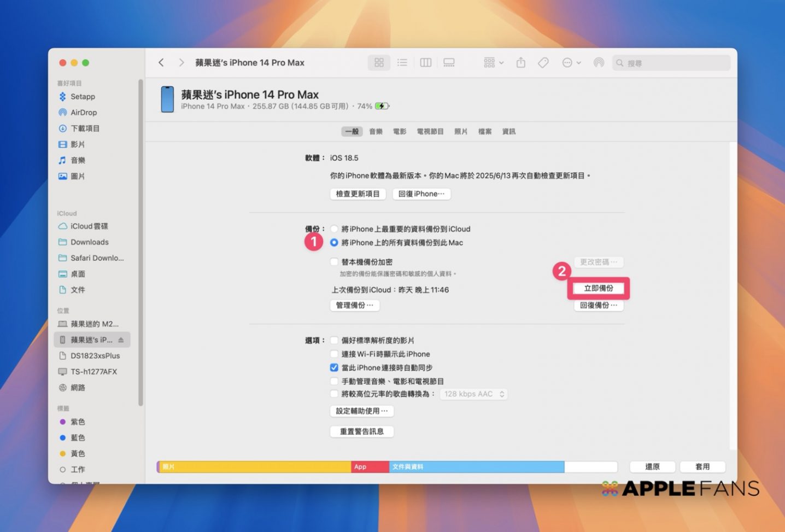This screenshot has width=785, height=532.
Task: Switch Finder to list view
Action: (x=402, y=63)
